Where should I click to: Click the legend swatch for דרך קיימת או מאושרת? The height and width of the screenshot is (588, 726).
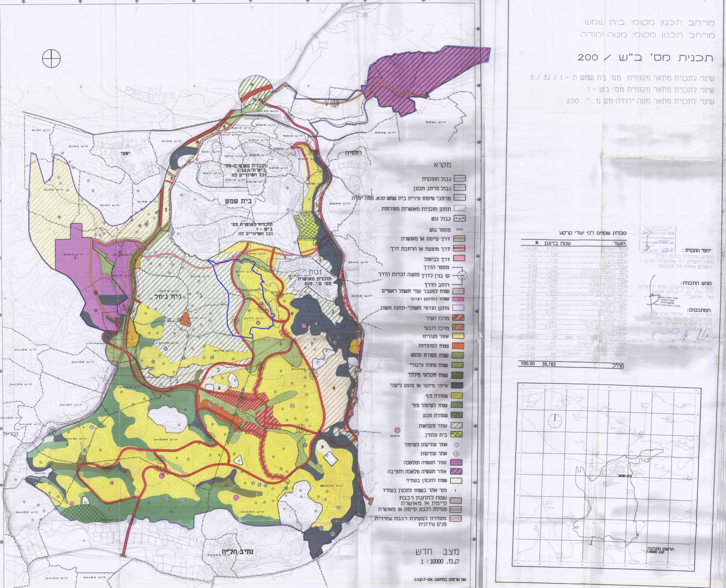tap(459, 239)
